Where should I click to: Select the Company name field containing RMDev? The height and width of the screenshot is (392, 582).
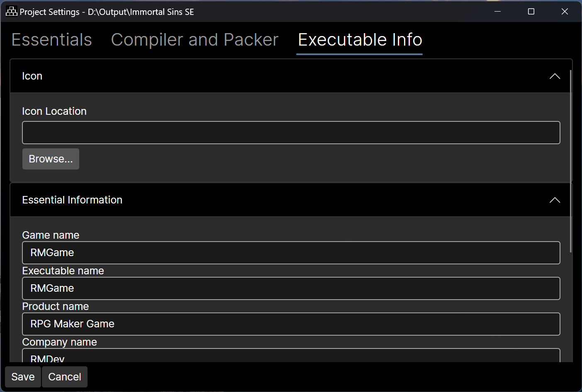point(291,356)
